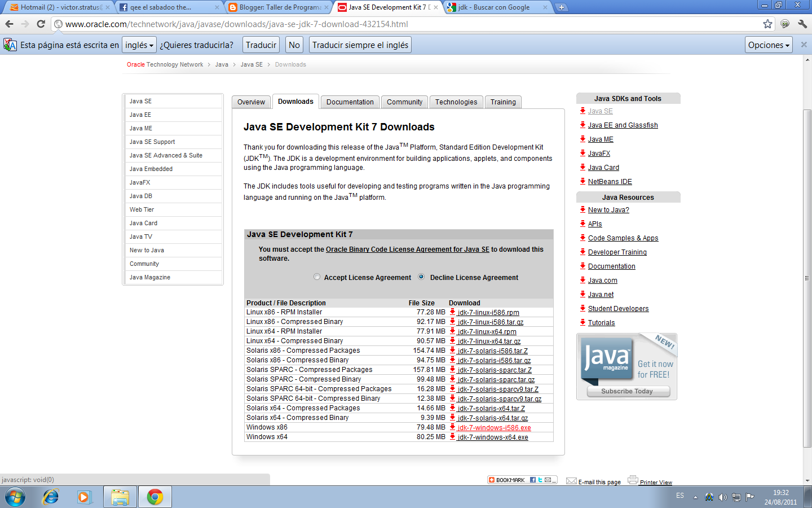Click the E-mail this page envelope icon
The height and width of the screenshot is (508, 812).
pos(571,481)
